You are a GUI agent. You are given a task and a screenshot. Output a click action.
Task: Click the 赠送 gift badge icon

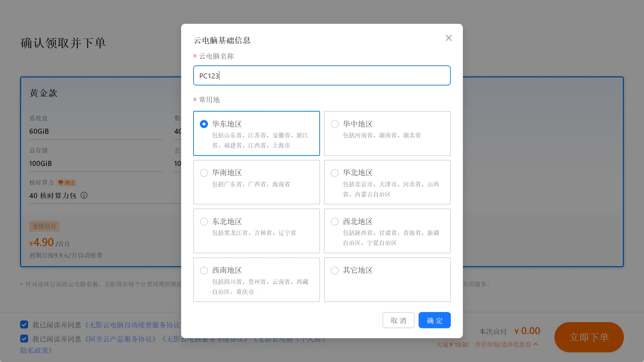coord(61,183)
